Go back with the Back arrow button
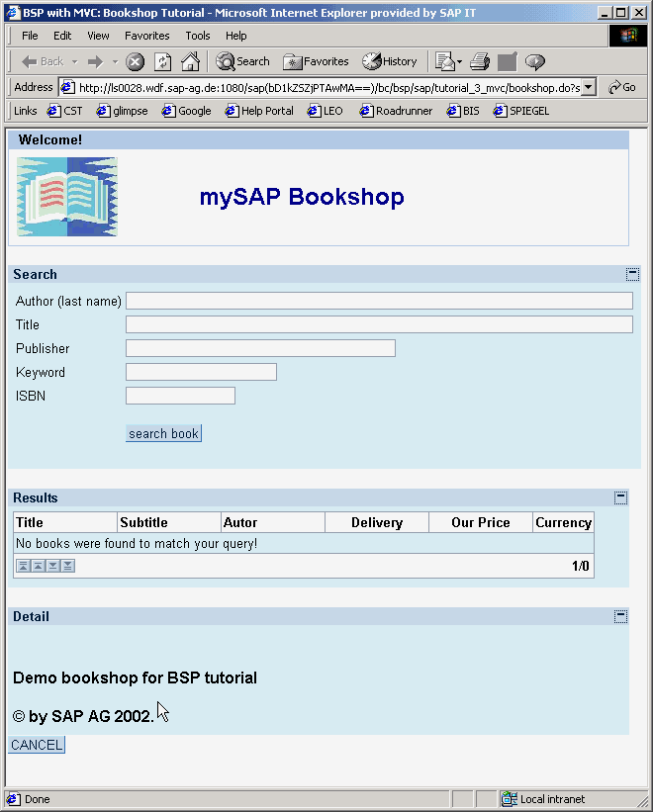 43,61
